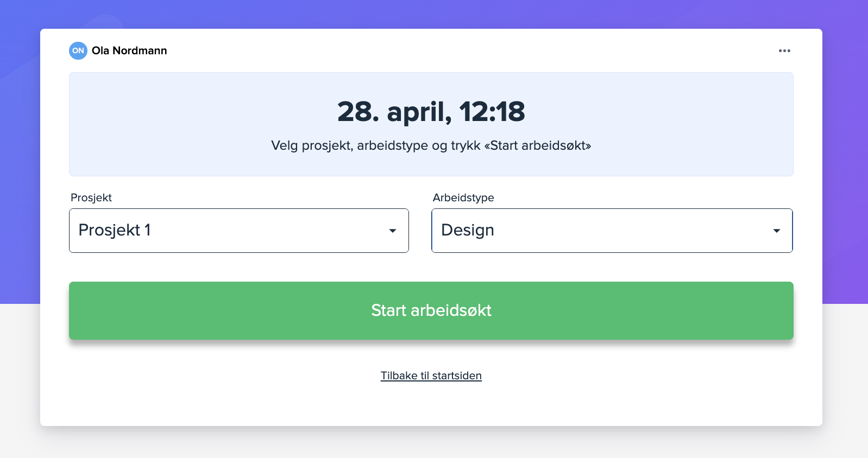868x458 pixels.
Task: Click the Arbeidstype field label
Action: pyautogui.click(x=463, y=198)
